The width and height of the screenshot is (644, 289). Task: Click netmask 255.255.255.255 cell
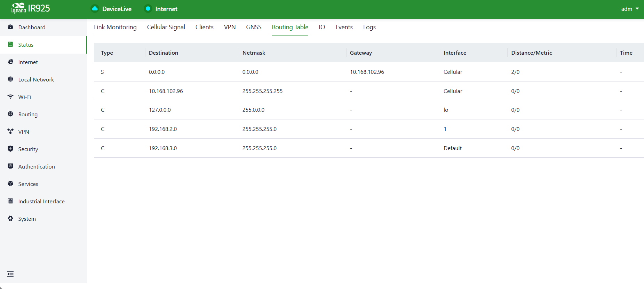(262, 91)
